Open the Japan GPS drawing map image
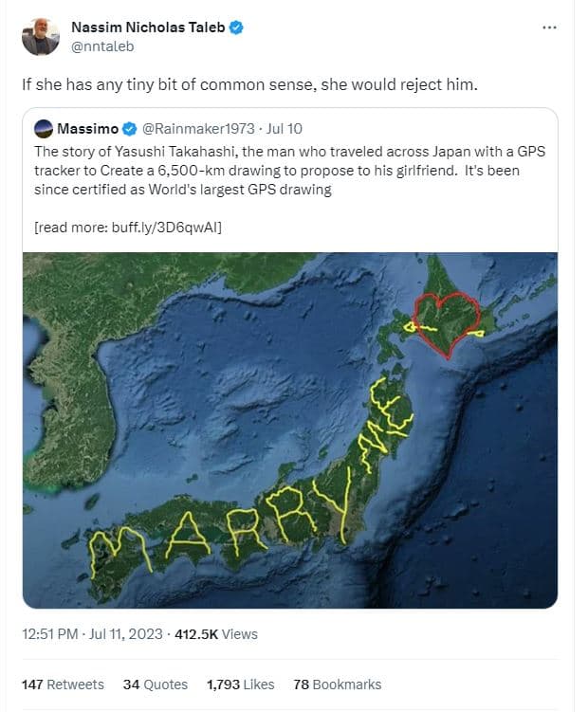Screen dimensions: 588x712 tap(290, 429)
